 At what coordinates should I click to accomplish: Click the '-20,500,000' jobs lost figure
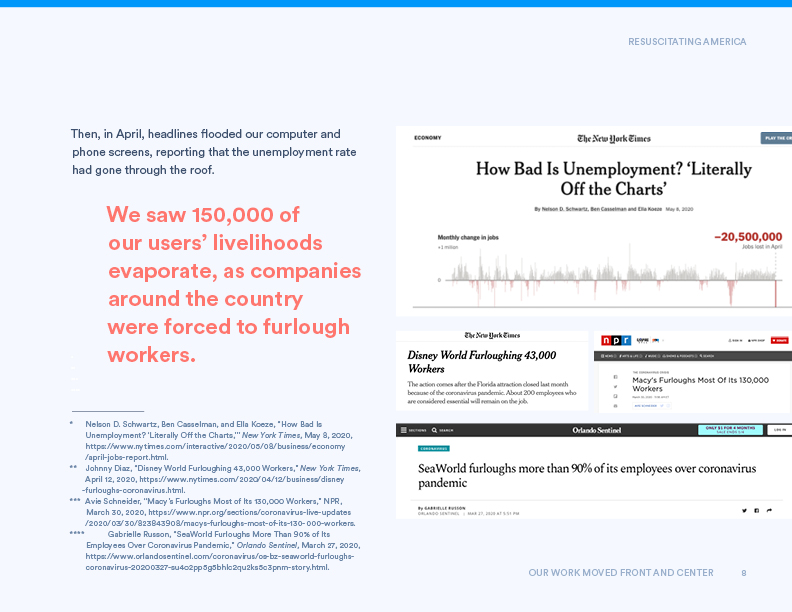748,237
